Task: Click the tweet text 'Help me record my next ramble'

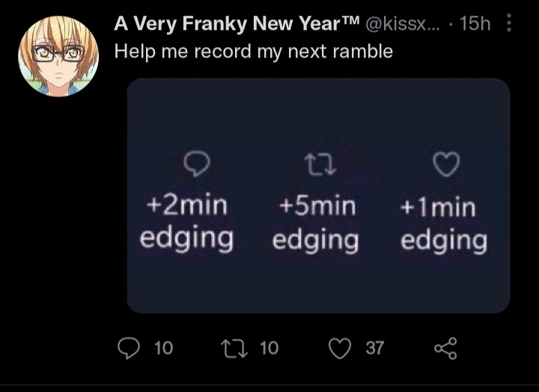Action: pos(253,52)
